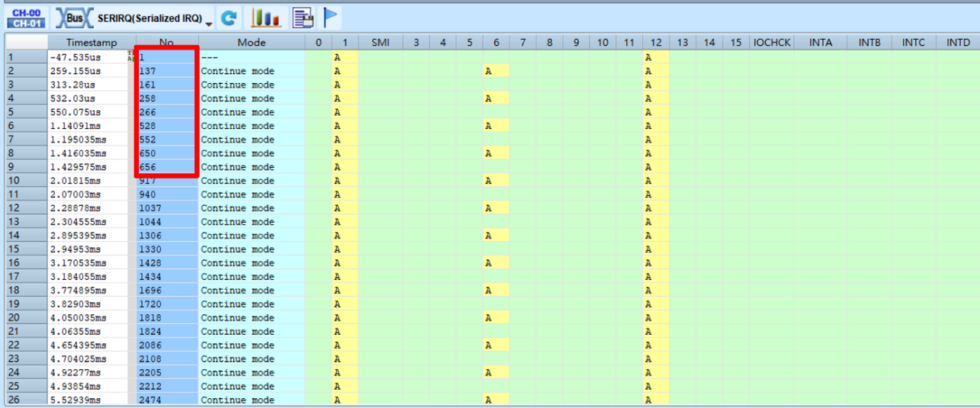
Task: Click the timestamp cell 2.01815ms
Action: 88,181
